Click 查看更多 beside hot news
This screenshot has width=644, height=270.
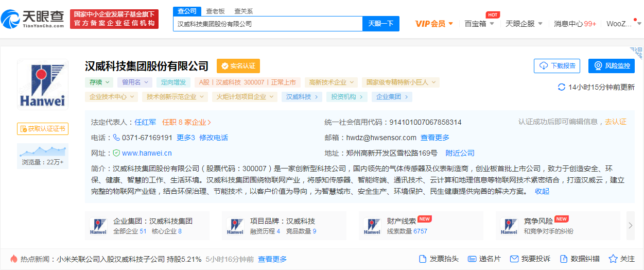pos(272,259)
